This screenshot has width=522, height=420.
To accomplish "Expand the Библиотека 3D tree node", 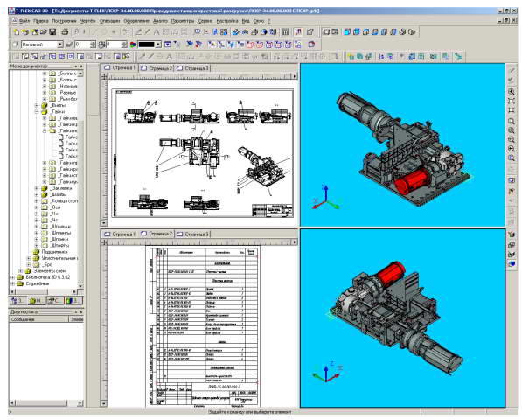I will [12, 277].
